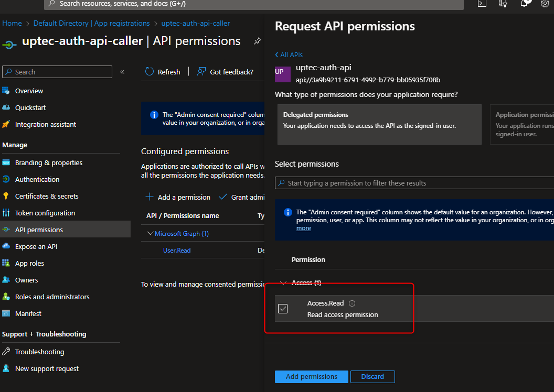Open portal settings gear icon
554x392 pixels.
[x=545, y=4]
